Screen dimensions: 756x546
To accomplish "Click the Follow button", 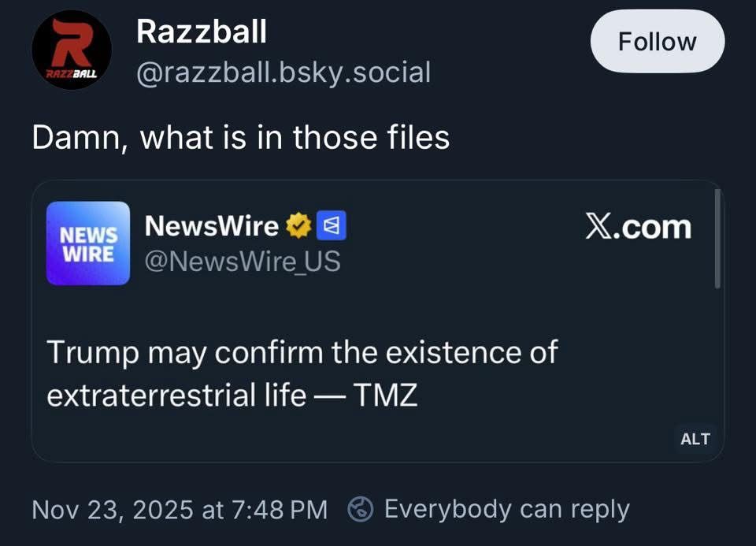I will click(657, 42).
